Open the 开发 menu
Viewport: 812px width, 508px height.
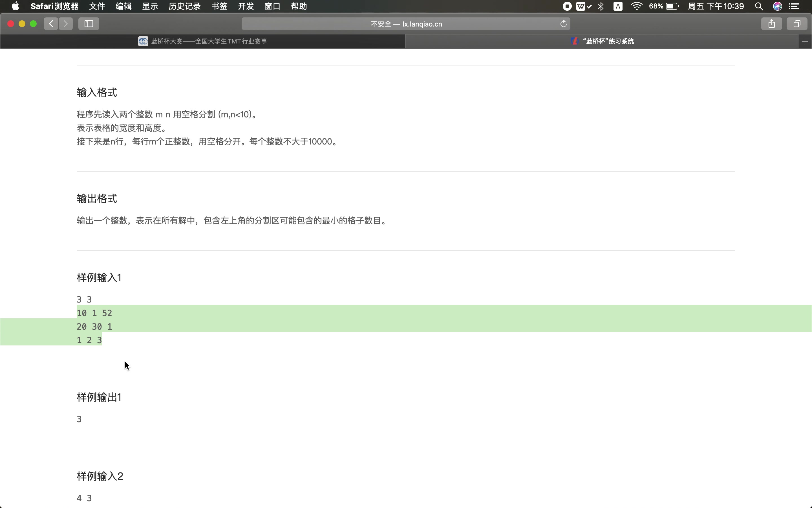pos(246,6)
